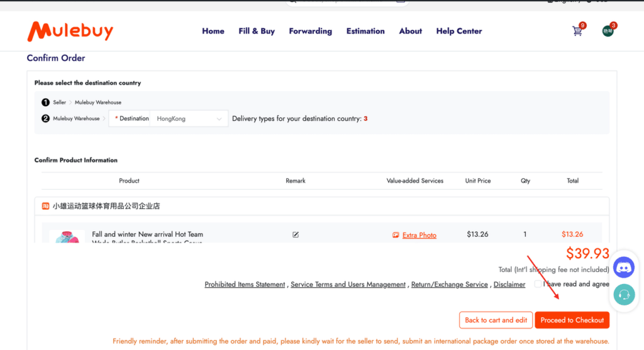Open the customer support headset icon

624,295
